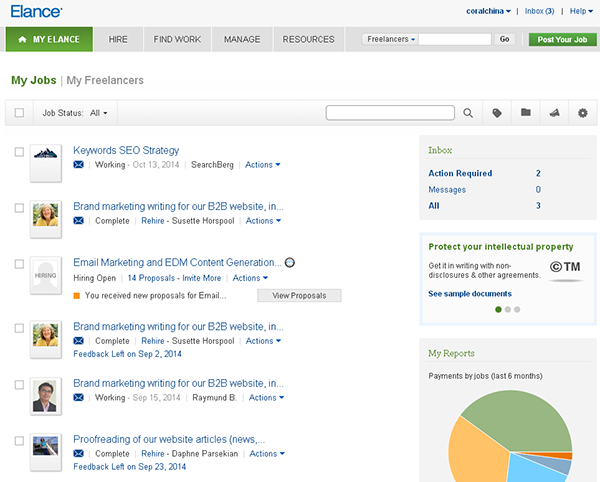Go to the My Elance tab
600x482 pixels.
tap(49, 39)
